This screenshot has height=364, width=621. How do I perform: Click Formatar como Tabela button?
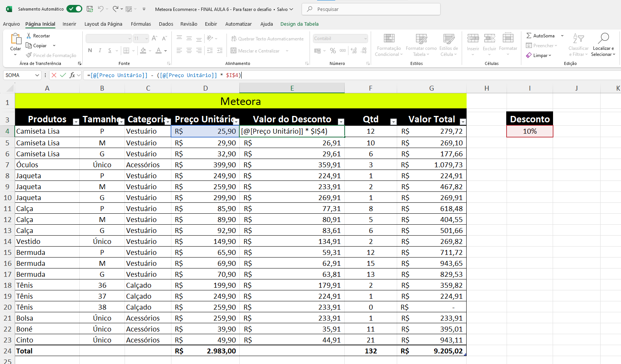click(421, 45)
